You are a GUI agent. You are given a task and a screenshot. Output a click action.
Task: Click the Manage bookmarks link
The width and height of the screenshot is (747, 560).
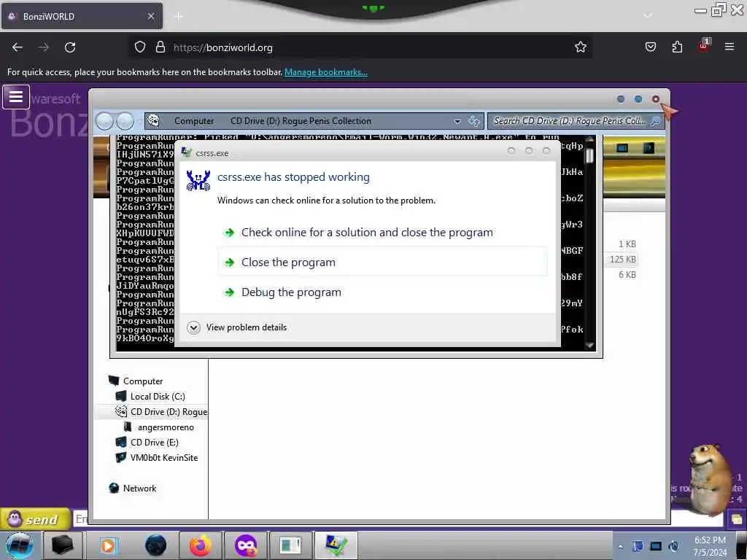(326, 72)
